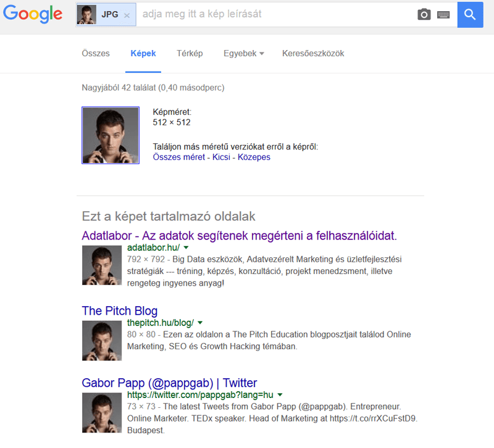Image resolution: width=494 pixels, height=448 pixels.
Task: Open the Adatlabor result title
Action: [x=239, y=236]
